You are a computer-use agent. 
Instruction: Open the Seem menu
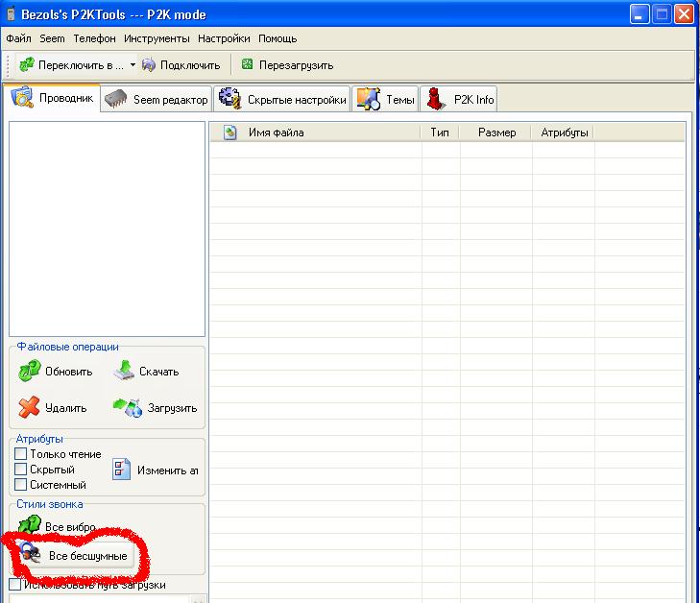click(52, 38)
